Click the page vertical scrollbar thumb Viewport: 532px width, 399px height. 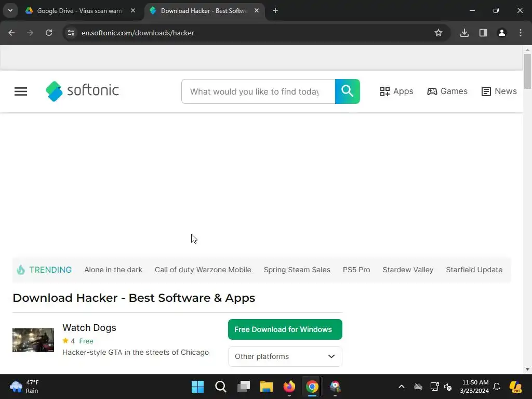tap(527, 71)
